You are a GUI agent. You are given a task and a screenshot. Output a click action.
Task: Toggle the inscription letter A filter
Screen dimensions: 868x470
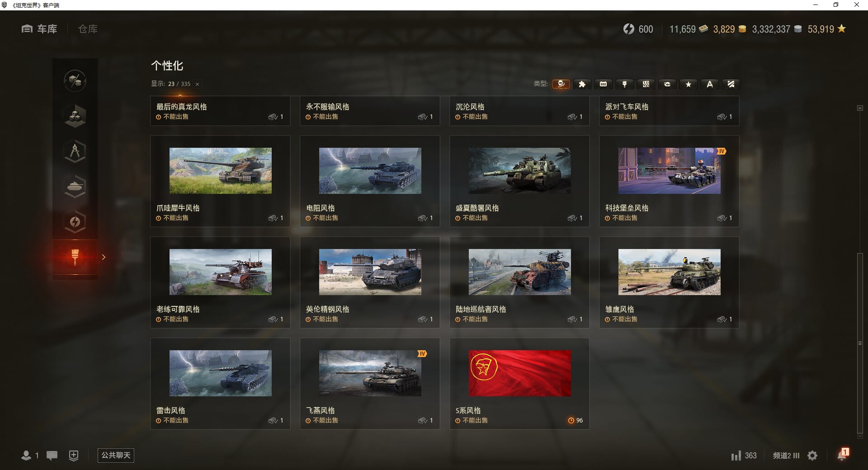click(710, 84)
